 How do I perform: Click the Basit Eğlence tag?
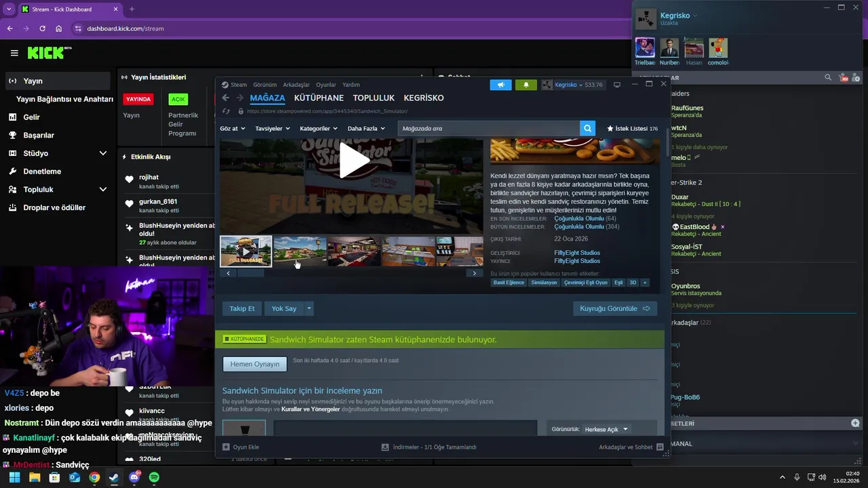[x=509, y=283]
